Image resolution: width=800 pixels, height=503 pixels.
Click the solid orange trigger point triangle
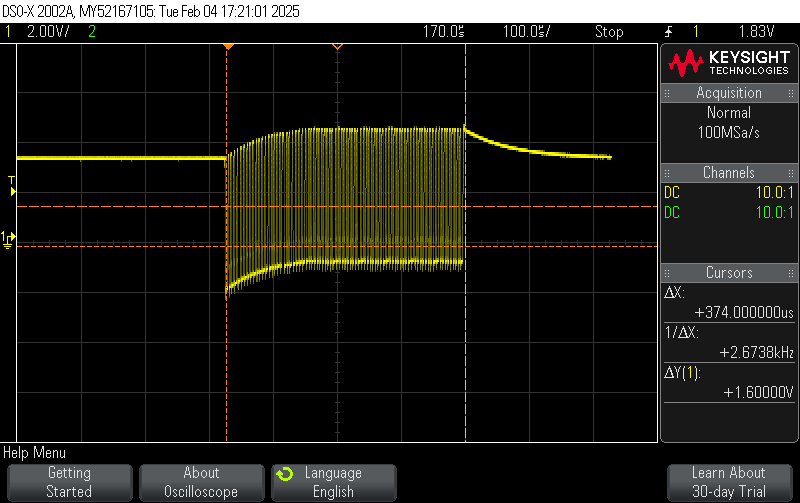tap(228, 47)
